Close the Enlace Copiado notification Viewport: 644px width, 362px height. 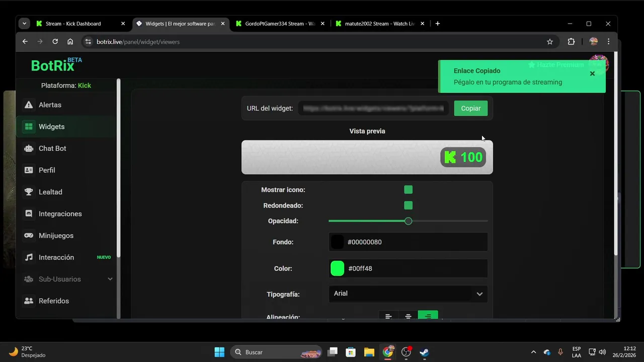pos(592,73)
